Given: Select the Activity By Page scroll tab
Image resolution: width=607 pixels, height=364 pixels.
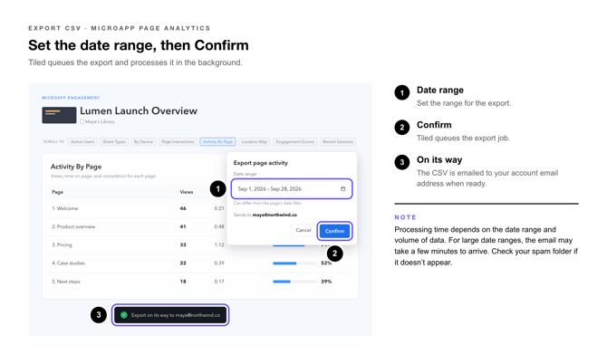Looking at the screenshot, I should pyautogui.click(x=217, y=141).
